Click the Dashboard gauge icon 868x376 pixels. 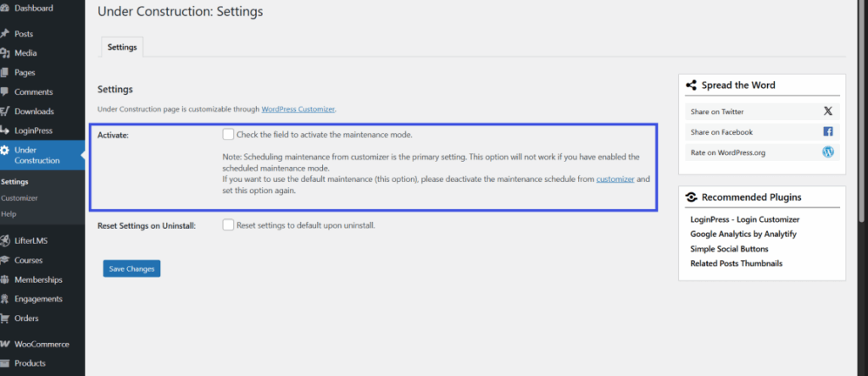pyautogui.click(x=4, y=8)
